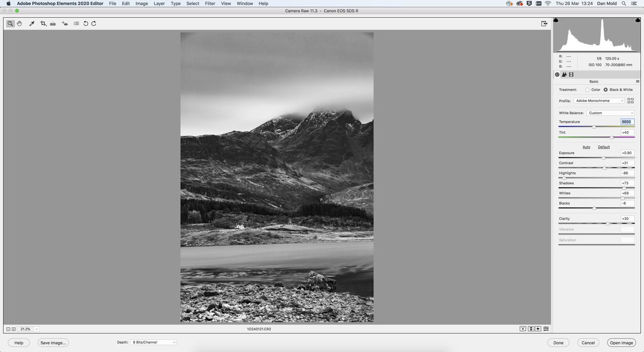Viewport: 644px width, 352px height.
Task: Select the Crop tool
Action: pyautogui.click(x=43, y=23)
